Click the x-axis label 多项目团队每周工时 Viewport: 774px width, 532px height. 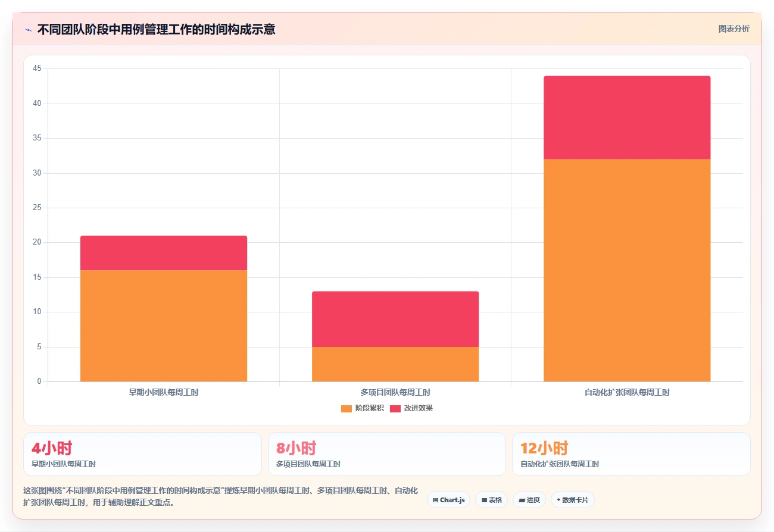click(395, 392)
